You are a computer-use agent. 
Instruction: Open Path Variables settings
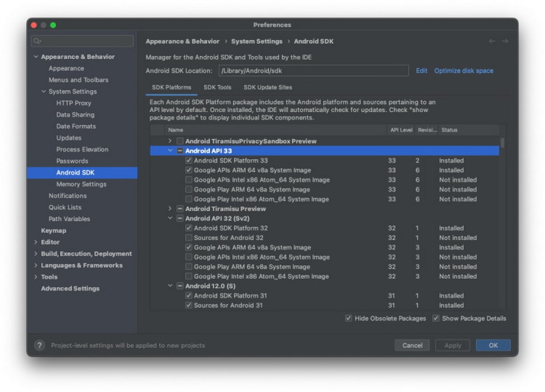70,219
